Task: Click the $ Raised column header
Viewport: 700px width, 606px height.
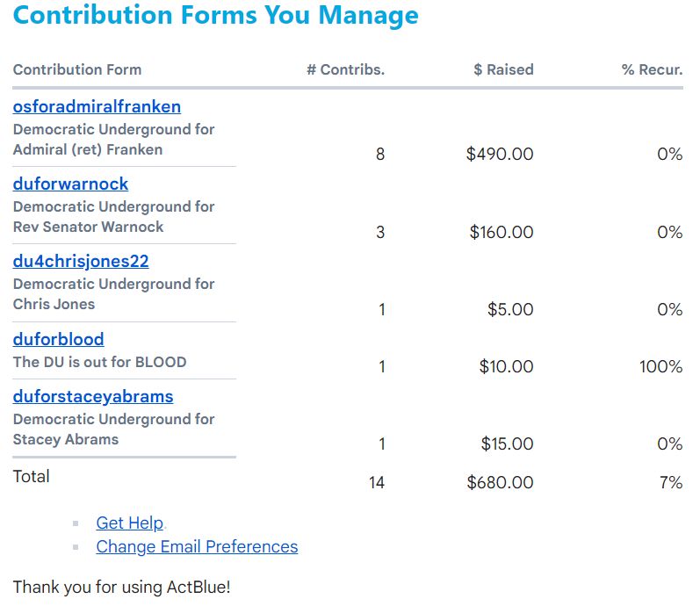Action: [x=503, y=70]
